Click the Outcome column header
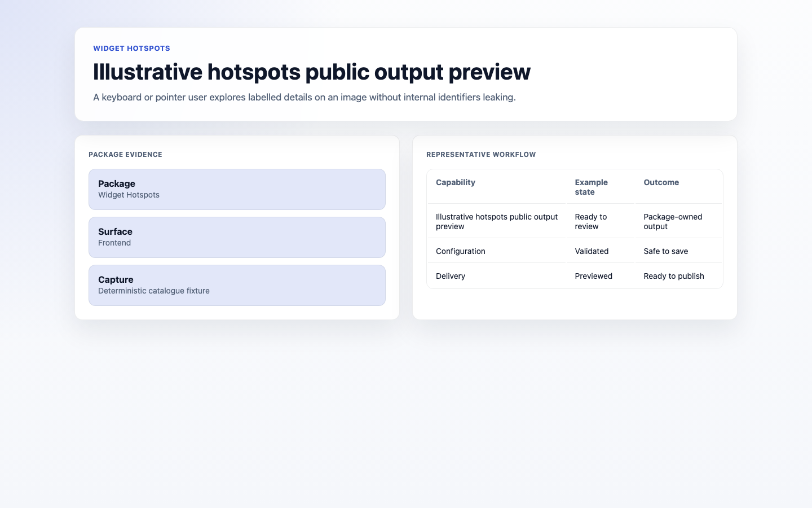 pyautogui.click(x=678, y=187)
